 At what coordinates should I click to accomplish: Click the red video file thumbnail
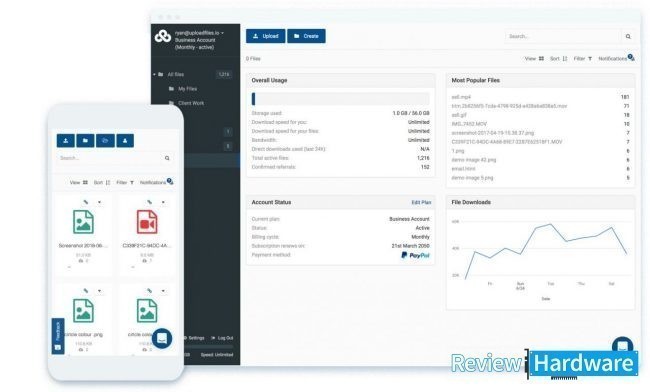click(x=147, y=222)
